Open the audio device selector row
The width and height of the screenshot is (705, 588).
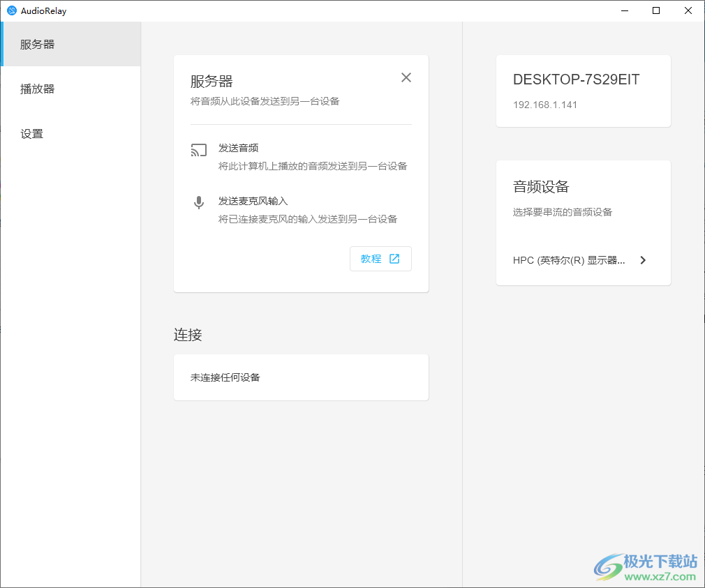point(584,259)
